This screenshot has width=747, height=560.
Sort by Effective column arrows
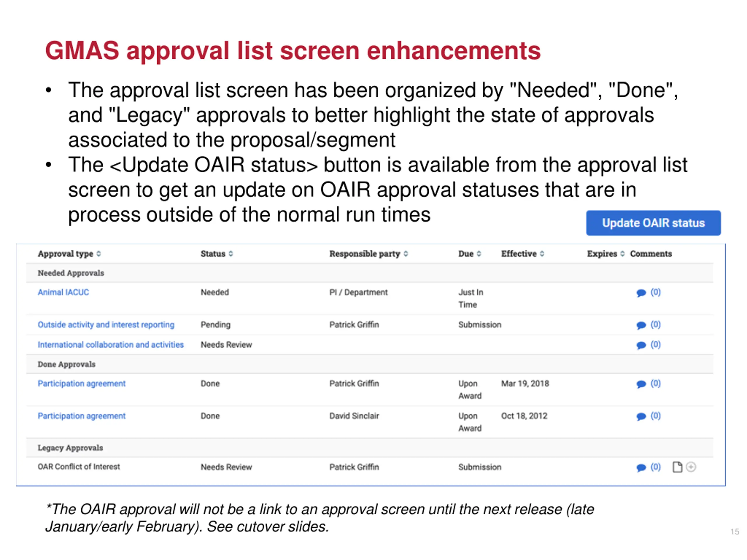click(x=542, y=253)
